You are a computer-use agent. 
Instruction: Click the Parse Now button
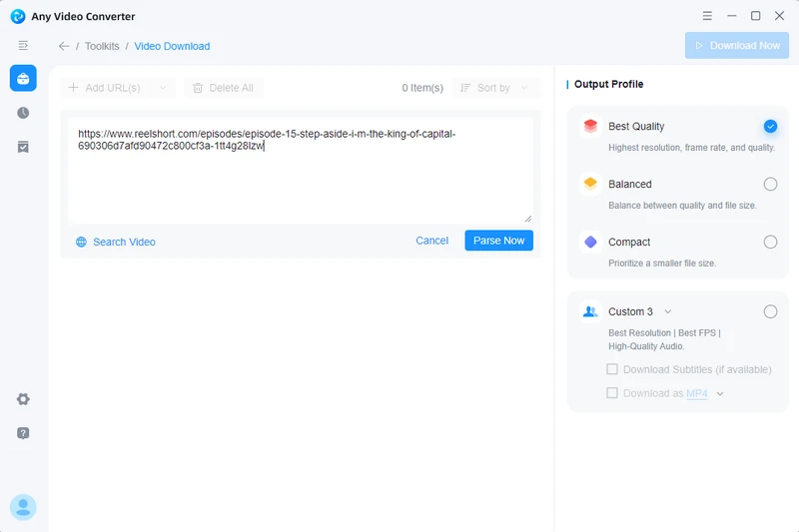point(498,241)
